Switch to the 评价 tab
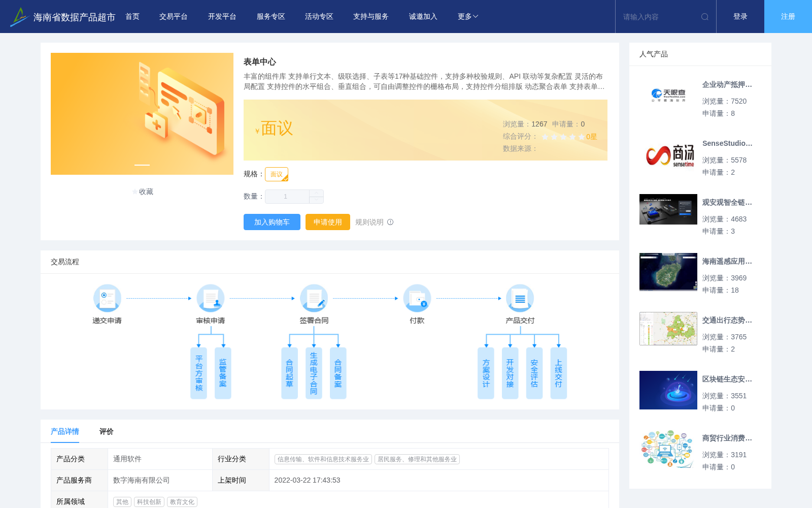This screenshot has width=812, height=508. click(x=107, y=431)
